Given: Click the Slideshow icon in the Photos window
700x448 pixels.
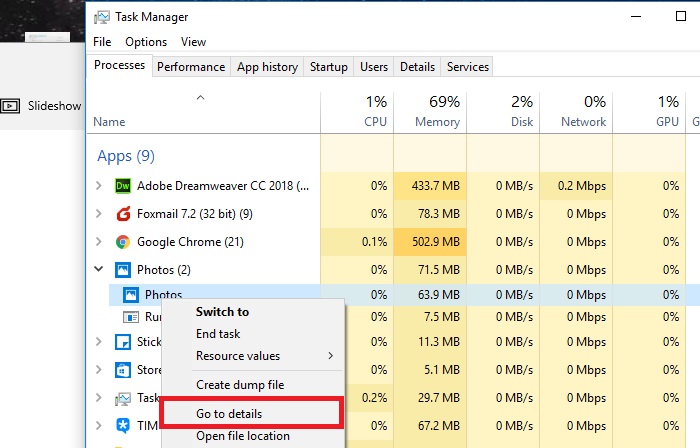Looking at the screenshot, I should (x=10, y=106).
